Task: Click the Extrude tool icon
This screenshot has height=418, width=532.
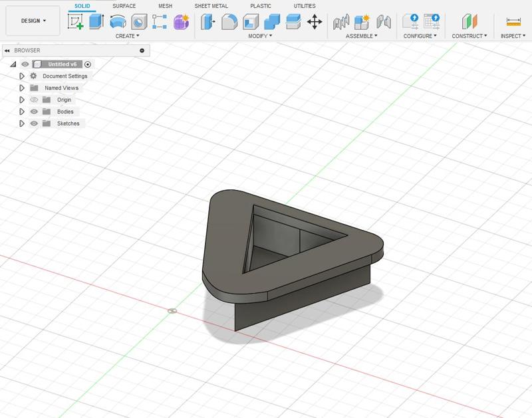Action: pos(97,21)
